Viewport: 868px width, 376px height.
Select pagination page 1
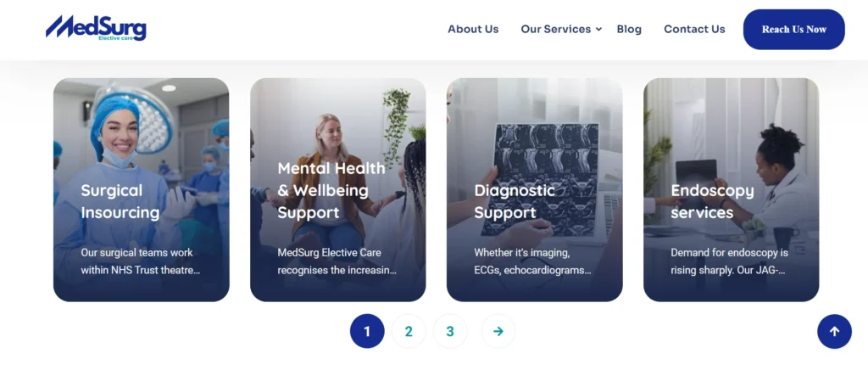[x=367, y=332]
